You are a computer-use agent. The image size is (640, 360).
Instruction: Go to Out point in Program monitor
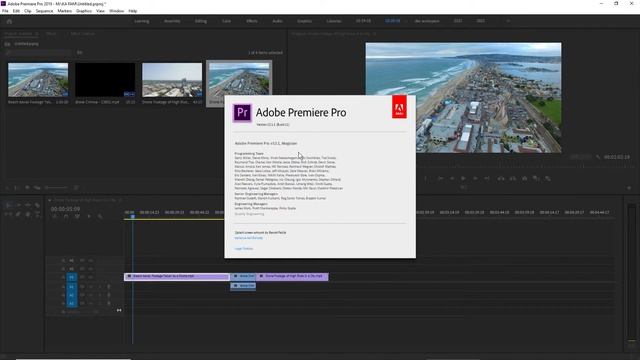[x=487, y=178]
